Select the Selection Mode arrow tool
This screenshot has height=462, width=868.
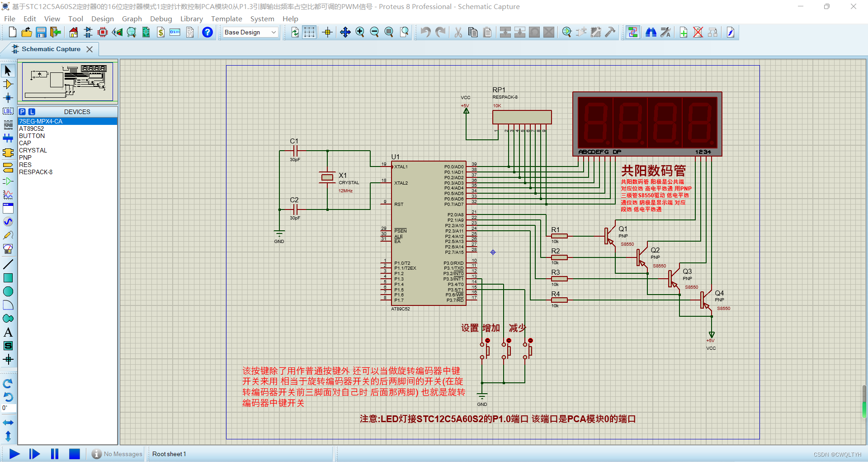(8, 71)
